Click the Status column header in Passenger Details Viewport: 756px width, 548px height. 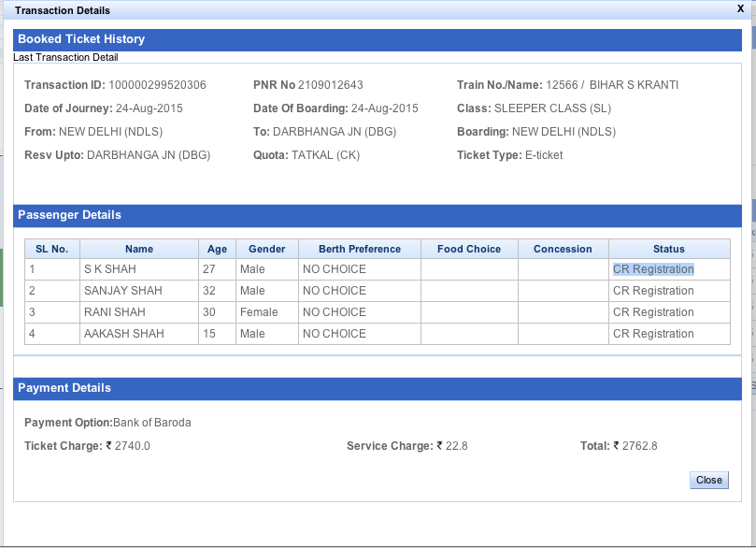(x=668, y=248)
